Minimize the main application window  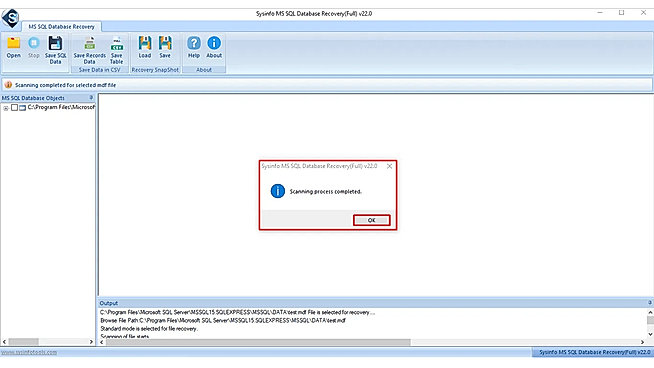(x=600, y=13)
